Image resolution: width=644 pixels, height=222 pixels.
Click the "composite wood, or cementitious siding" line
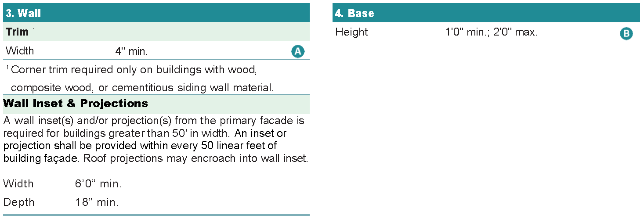142,88
